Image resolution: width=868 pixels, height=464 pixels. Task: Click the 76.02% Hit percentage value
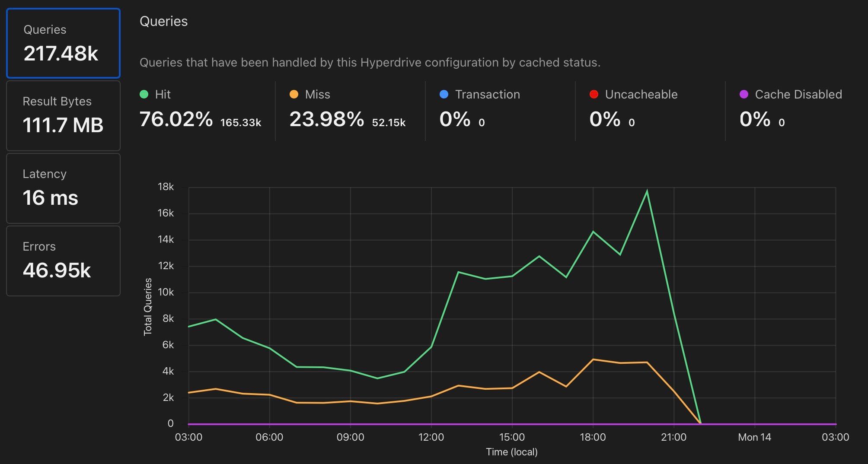pos(176,119)
